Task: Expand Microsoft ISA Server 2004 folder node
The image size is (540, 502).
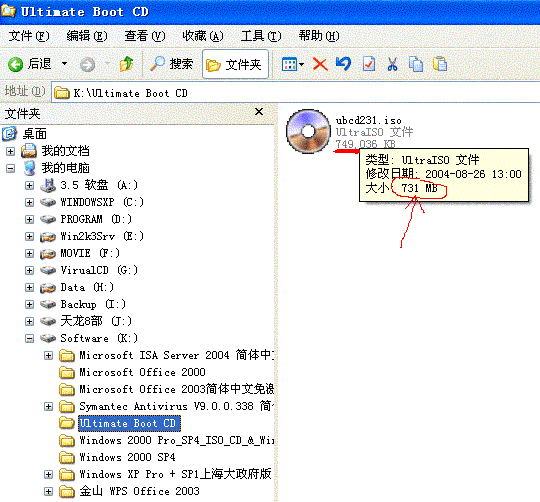Action: pyautogui.click(x=49, y=356)
